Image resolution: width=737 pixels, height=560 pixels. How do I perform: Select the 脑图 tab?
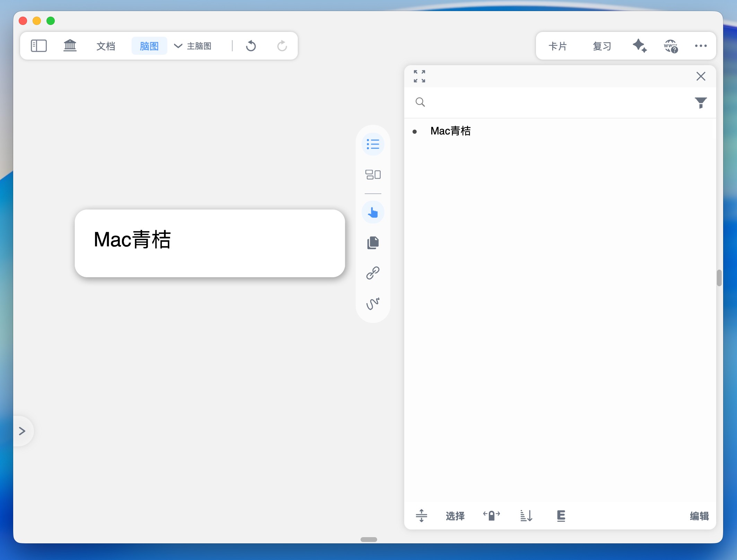149,46
